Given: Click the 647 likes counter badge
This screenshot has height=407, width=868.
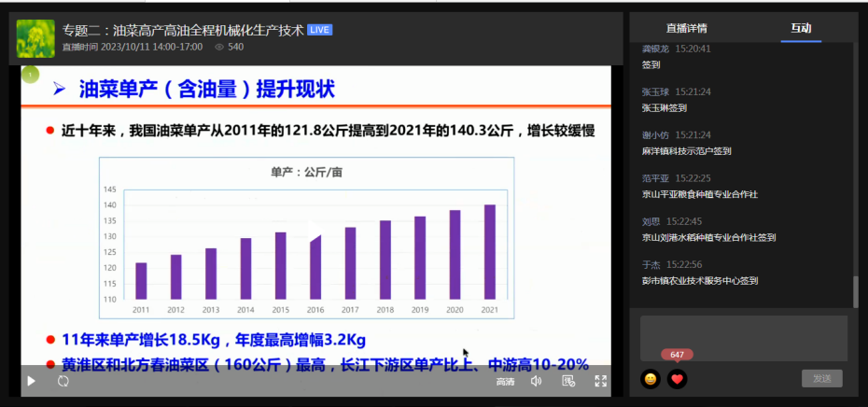Looking at the screenshot, I should [x=677, y=355].
